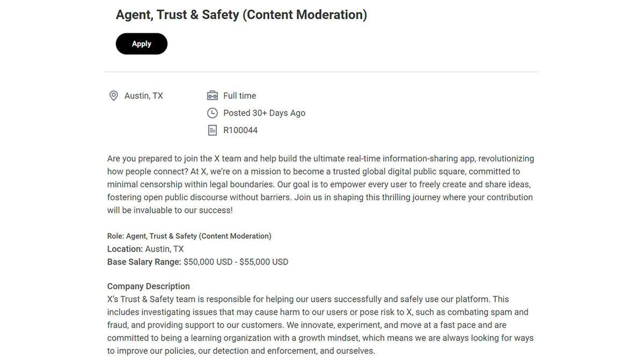Image resolution: width=644 pixels, height=362 pixels.
Task: Click the Company Description heading
Action: click(x=149, y=286)
